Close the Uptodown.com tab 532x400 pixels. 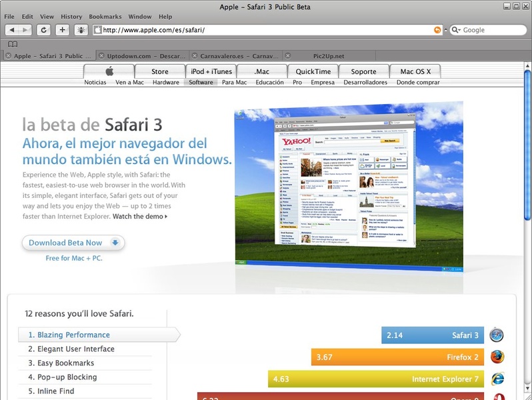(x=100, y=56)
